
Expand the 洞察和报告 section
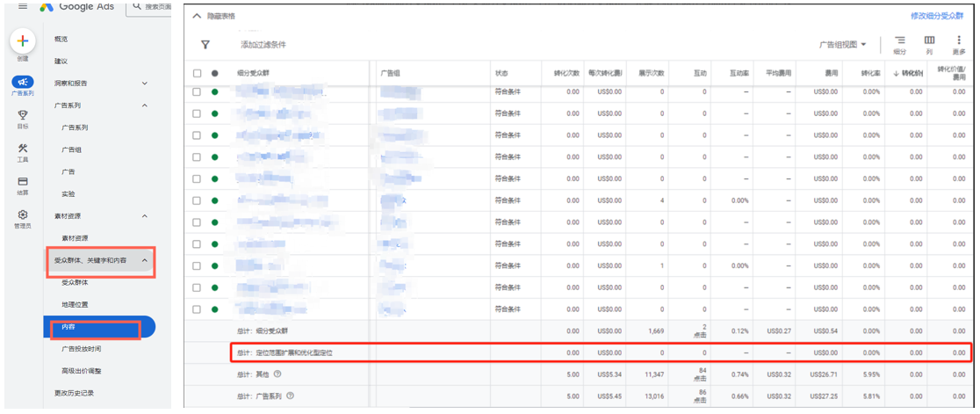click(x=145, y=83)
